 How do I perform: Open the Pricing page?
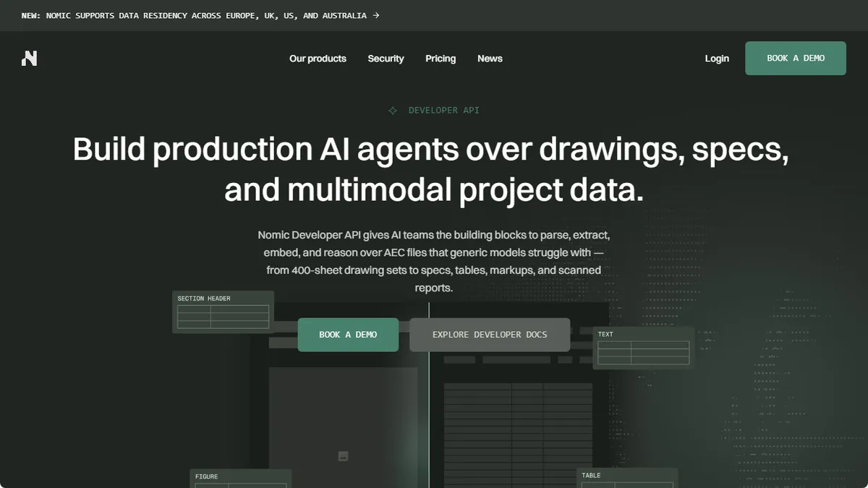pyautogui.click(x=441, y=59)
